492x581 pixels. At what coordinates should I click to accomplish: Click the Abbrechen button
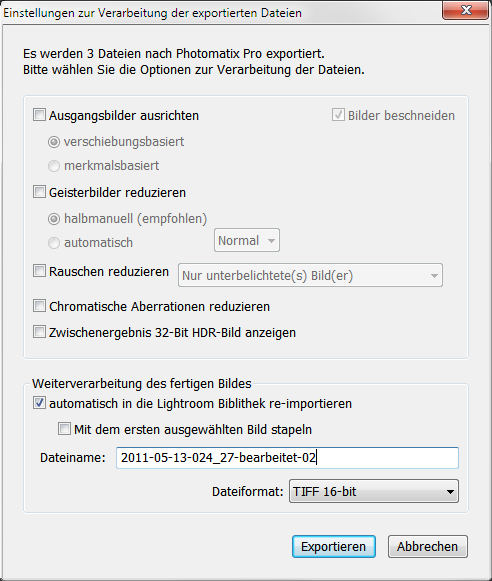(x=428, y=547)
